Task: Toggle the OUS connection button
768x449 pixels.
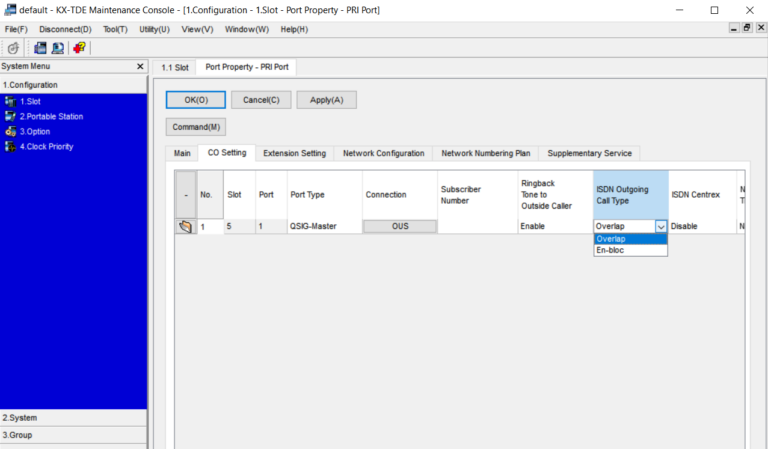Action: [x=399, y=227]
